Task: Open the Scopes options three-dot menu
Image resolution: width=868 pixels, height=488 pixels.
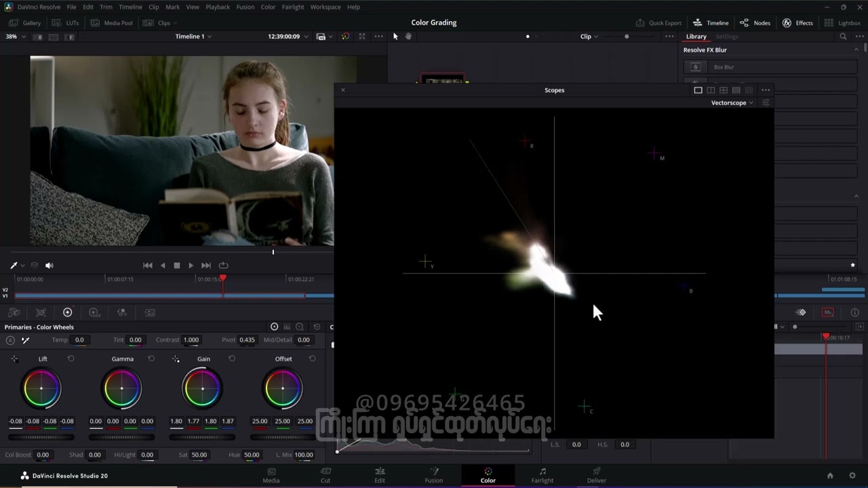Action: click(766, 90)
